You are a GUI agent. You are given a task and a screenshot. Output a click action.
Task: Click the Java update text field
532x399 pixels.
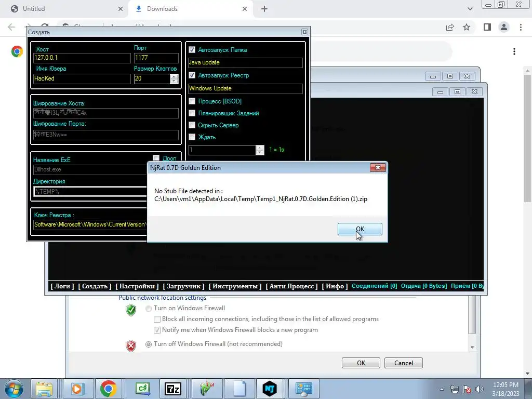245,62
